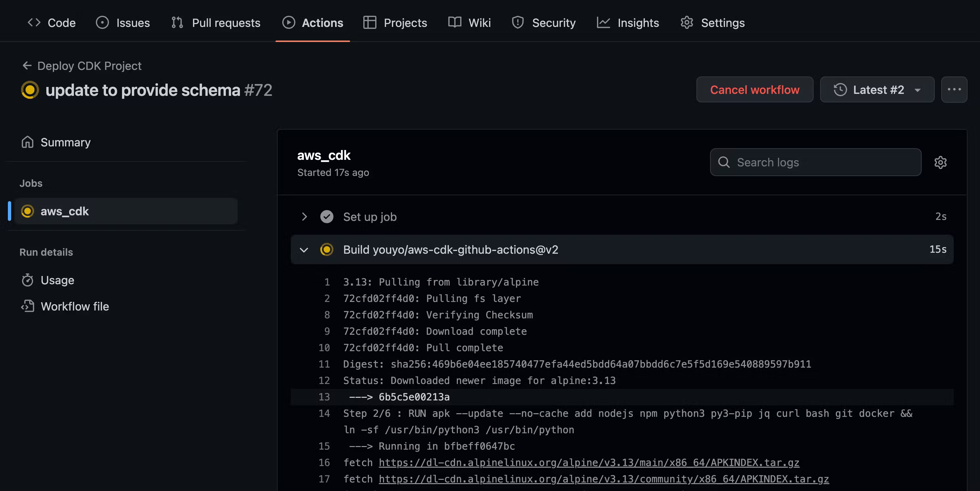Open the Wiki tab
The width and height of the screenshot is (980, 491).
click(469, 23)
